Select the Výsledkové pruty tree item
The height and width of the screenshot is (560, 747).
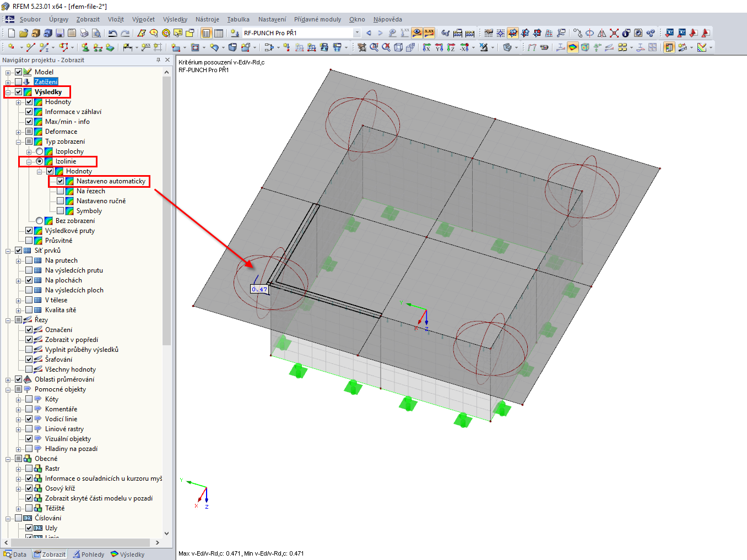70,231
